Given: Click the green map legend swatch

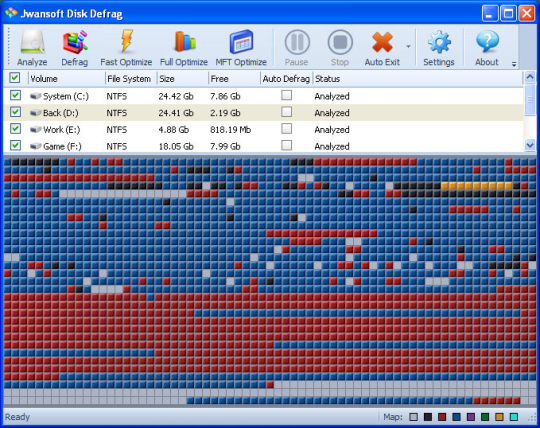Looking at the screenshot, I should coord(485,417).
